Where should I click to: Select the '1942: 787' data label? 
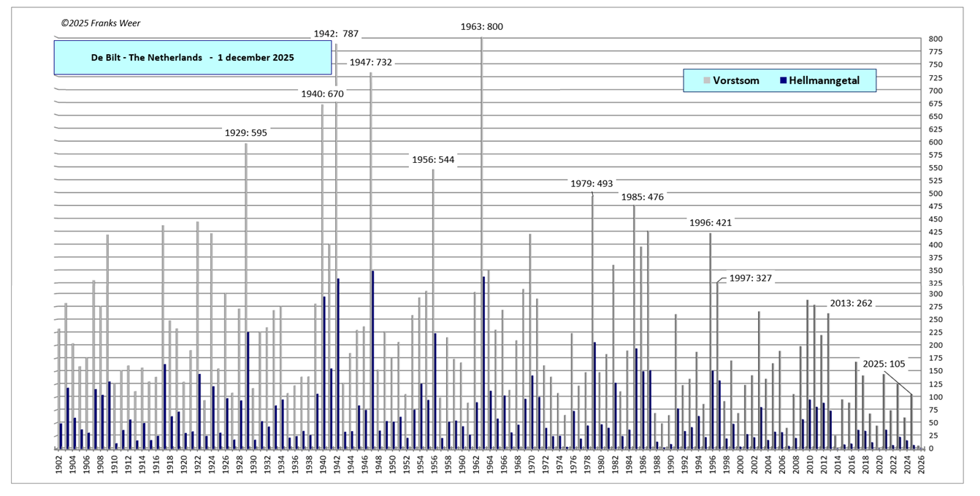pos(336,34)
